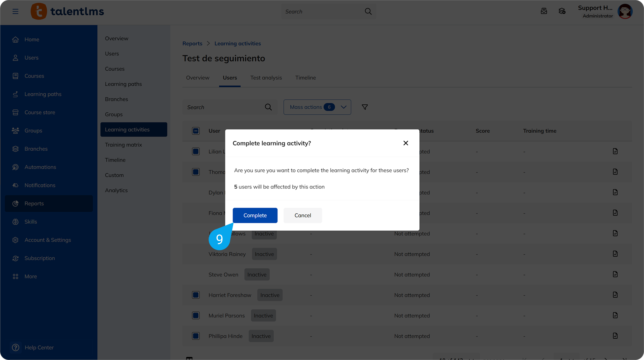Click the Automations sidebar icon

pyautogui.click(x=15, y=167)
